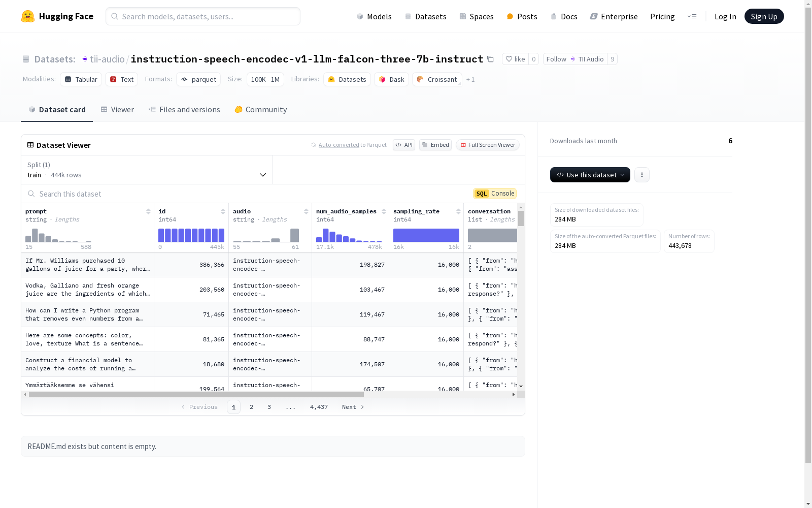The height and width of the screenshot is (508, 812).
Task: Click the follower count 9 badge
Action: tap(613, 59)
